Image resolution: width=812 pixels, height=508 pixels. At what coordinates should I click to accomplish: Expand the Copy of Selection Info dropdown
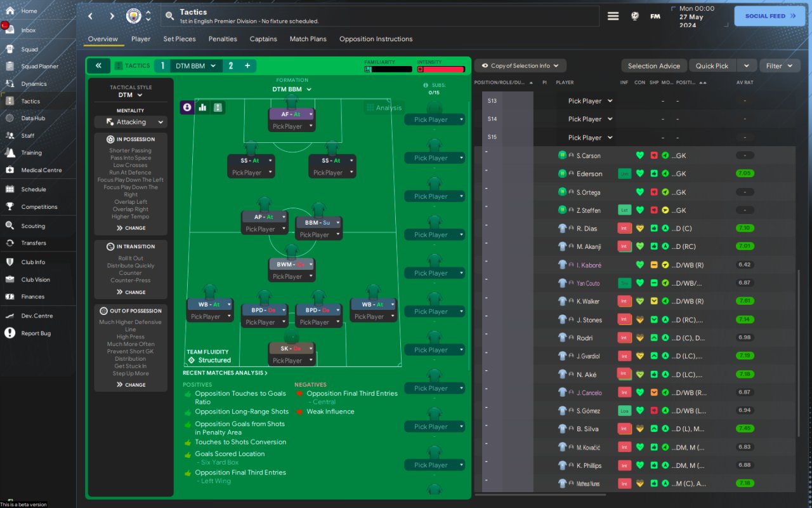pyautogui.click(x=520, y=65)
